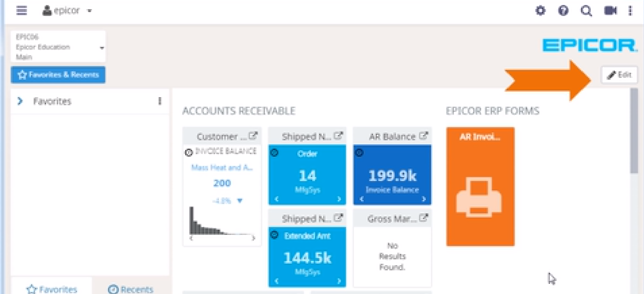Open the top-right overflow dots menu
Image resolution: width=644 pixels, height=294 pixels.
point(630,11)
